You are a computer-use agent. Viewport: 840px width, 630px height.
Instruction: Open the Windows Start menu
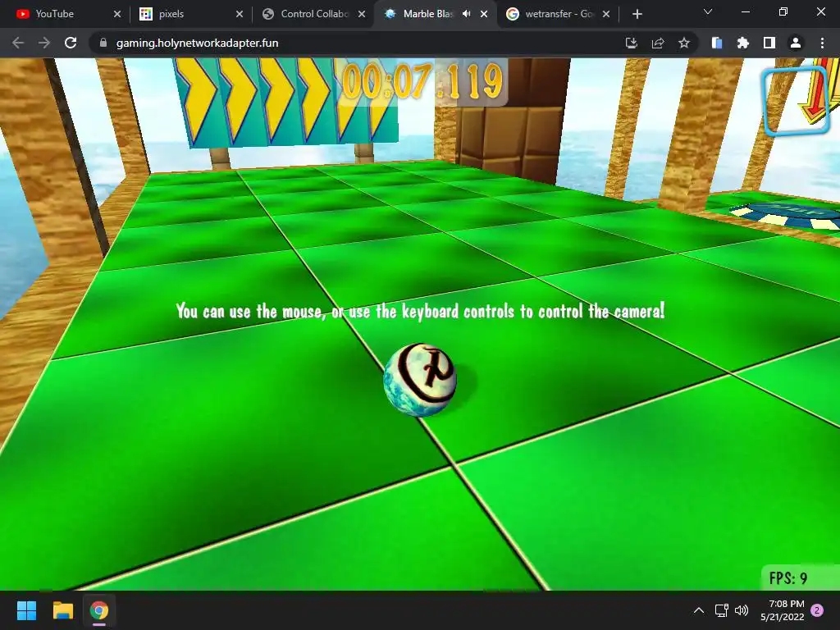point(26,610)
